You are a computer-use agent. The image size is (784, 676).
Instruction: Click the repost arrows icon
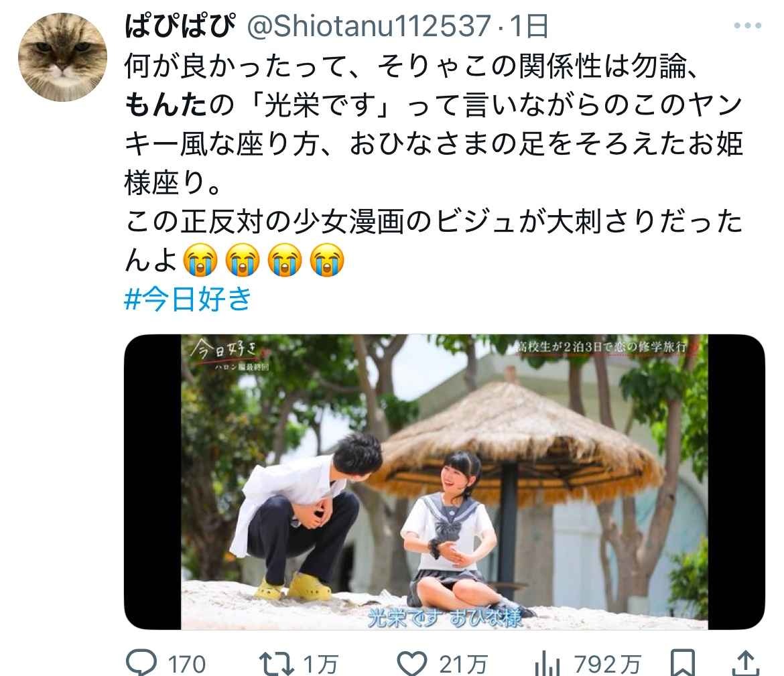[277, 664]
